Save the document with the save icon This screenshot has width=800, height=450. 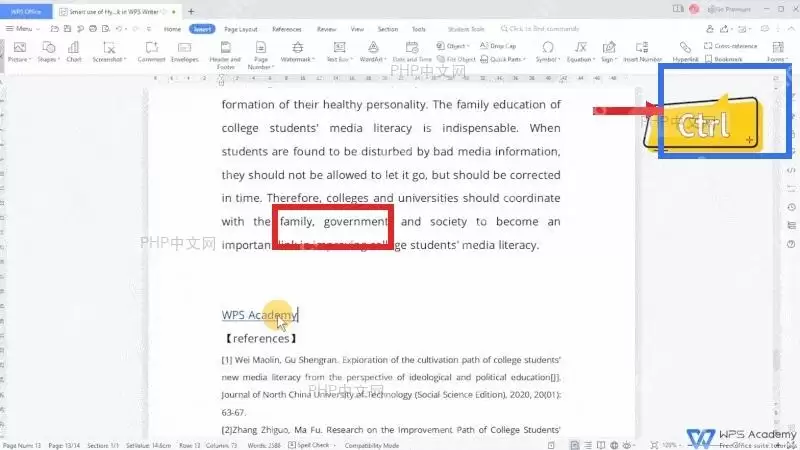point(67,29)
